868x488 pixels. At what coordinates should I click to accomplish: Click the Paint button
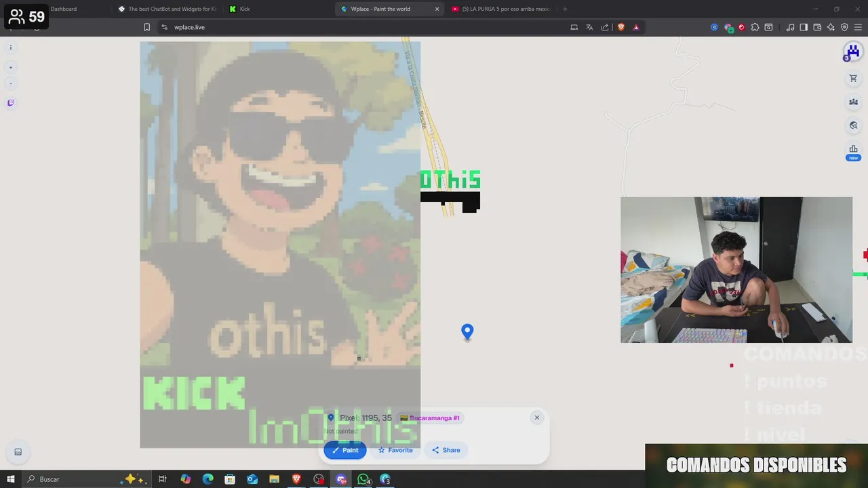(345, 450)
